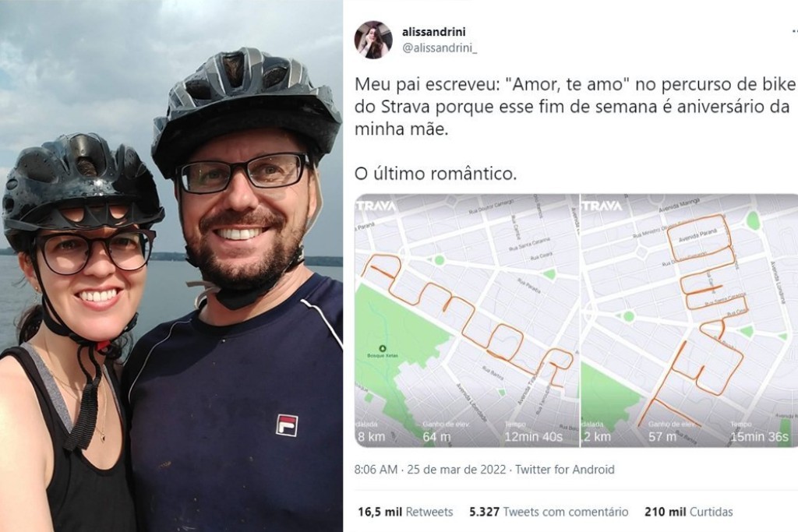Image resolution: width=798 pixels, height=532 pixels.
Task: Open the Twitter for Android source link
Action: tap(565, 470)
